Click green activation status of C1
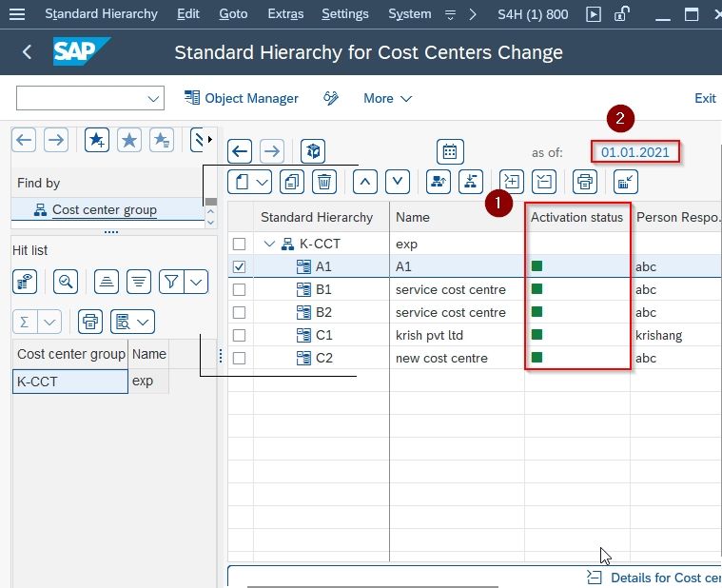Image resolution: width=722 pixels, height=588 pixels. click(x=537, y=334)
